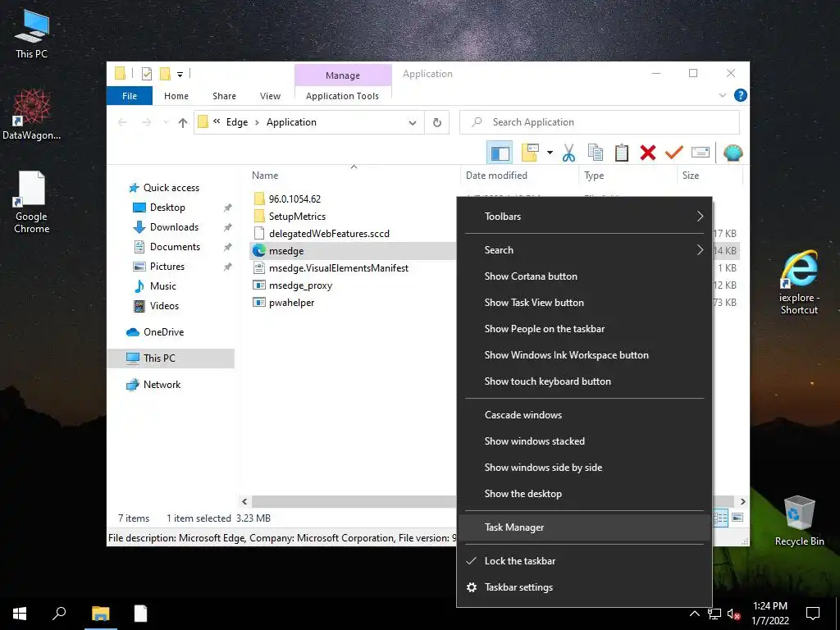
Task: Open Pictures in the navigation pane
Action: pyautogui.click(x=167, y=267)
